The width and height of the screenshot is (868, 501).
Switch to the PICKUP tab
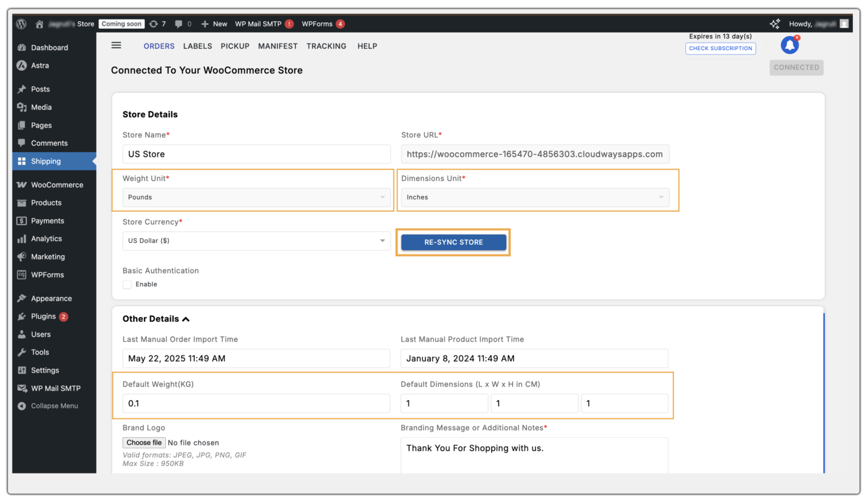235,46
